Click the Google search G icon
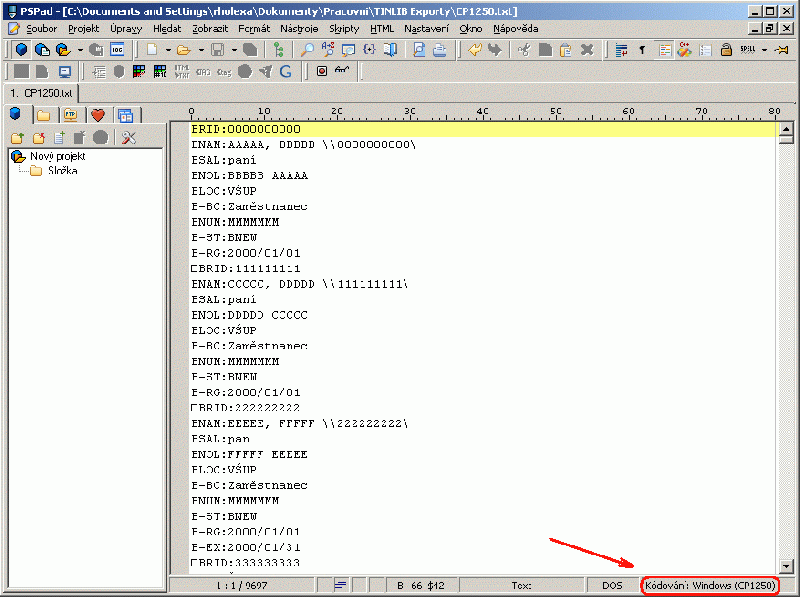 pyautogui.click(x=286, y=71)
